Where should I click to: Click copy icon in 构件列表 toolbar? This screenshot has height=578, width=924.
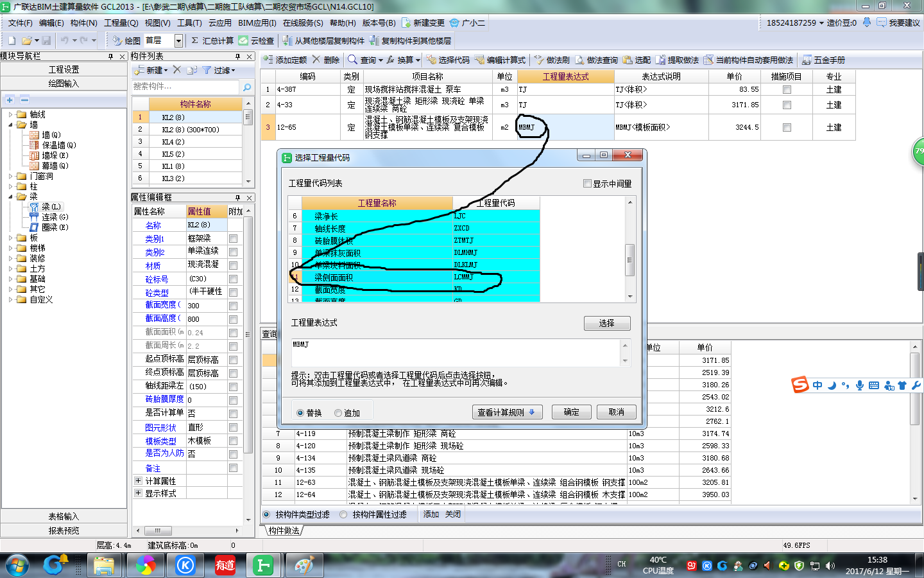(x=192, y=70)
